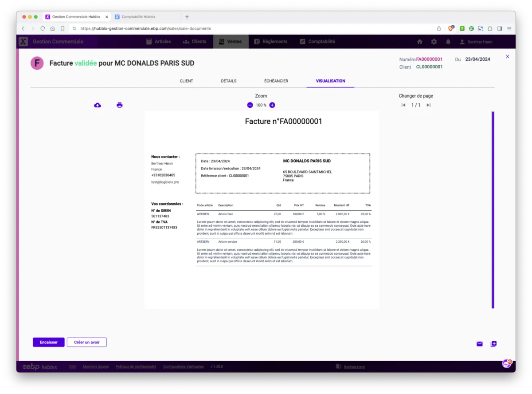Click the Hubbix X logo in the header
The height and width of the screenshot is (394, 532).
pyautogui.click(x=23, y=42)
